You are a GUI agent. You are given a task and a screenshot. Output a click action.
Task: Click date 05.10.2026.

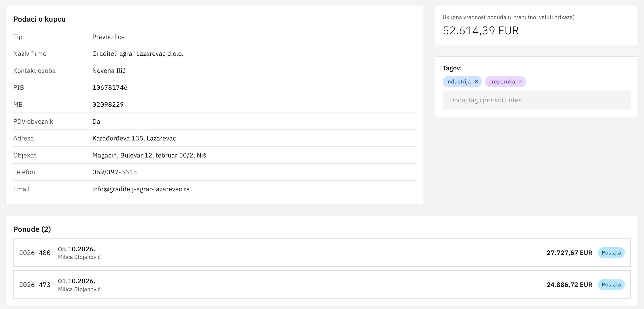point(77,249)
